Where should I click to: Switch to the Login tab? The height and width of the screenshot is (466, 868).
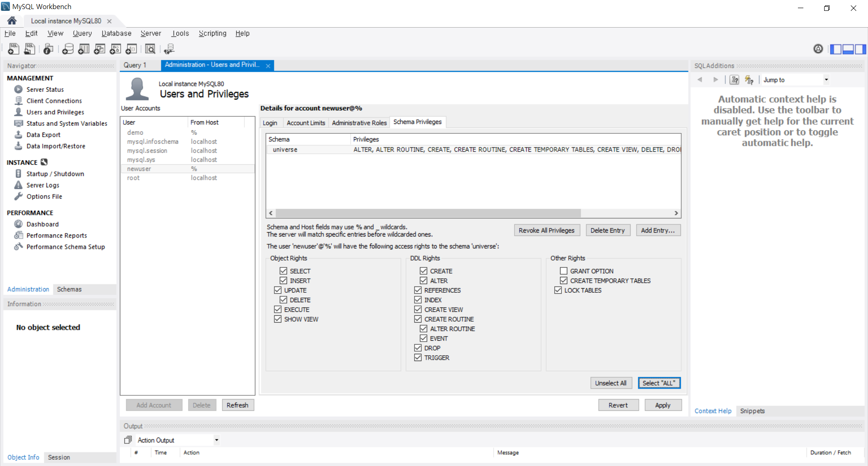pos(270,123)
